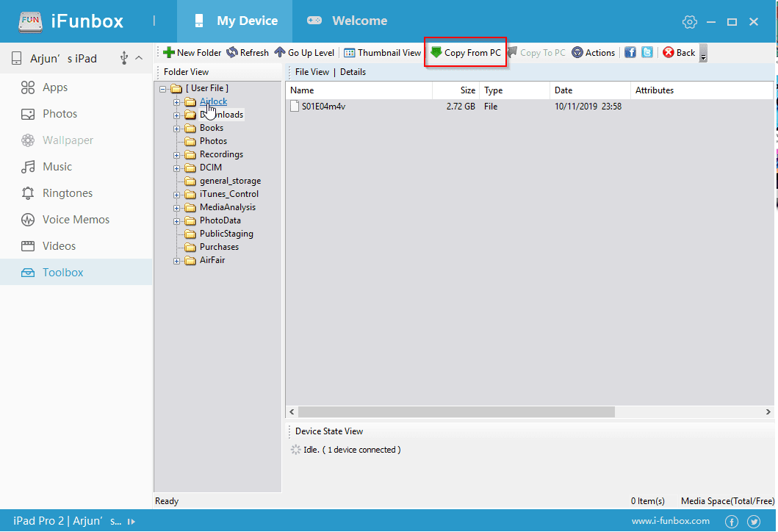778x532 pixels.
Task: Click the scroll right arrow in File View
Action: click(768, 412)
